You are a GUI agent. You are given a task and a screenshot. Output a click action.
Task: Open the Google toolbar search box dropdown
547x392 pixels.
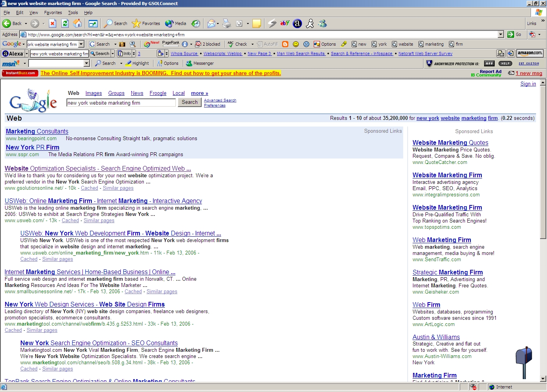pyautogui.click(x=81, y=44)
